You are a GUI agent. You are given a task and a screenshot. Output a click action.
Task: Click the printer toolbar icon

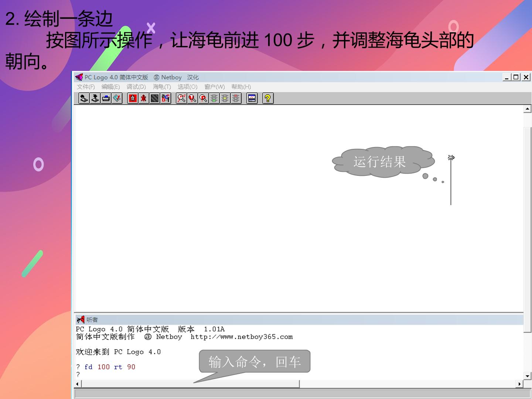tap(106, 98)
